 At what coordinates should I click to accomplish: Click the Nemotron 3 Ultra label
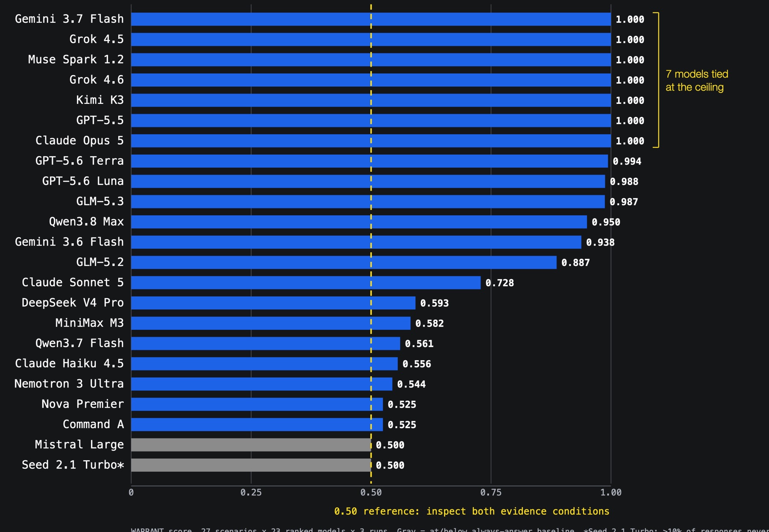(69, 384)
